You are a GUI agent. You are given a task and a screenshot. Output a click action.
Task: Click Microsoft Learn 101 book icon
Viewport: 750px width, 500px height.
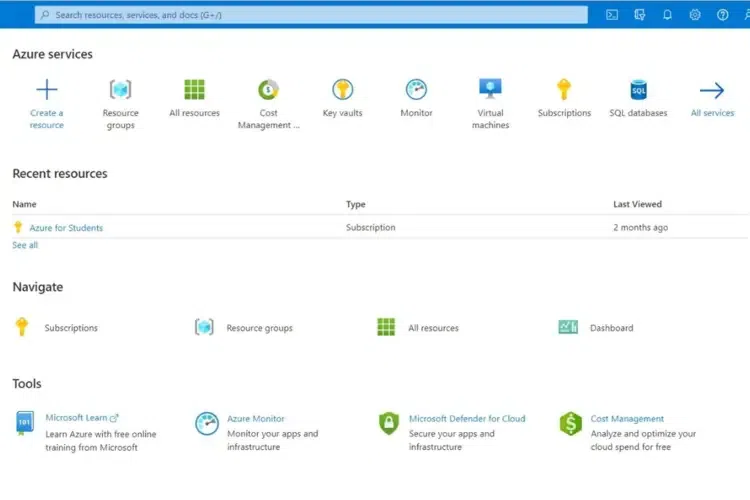(24, 423)
